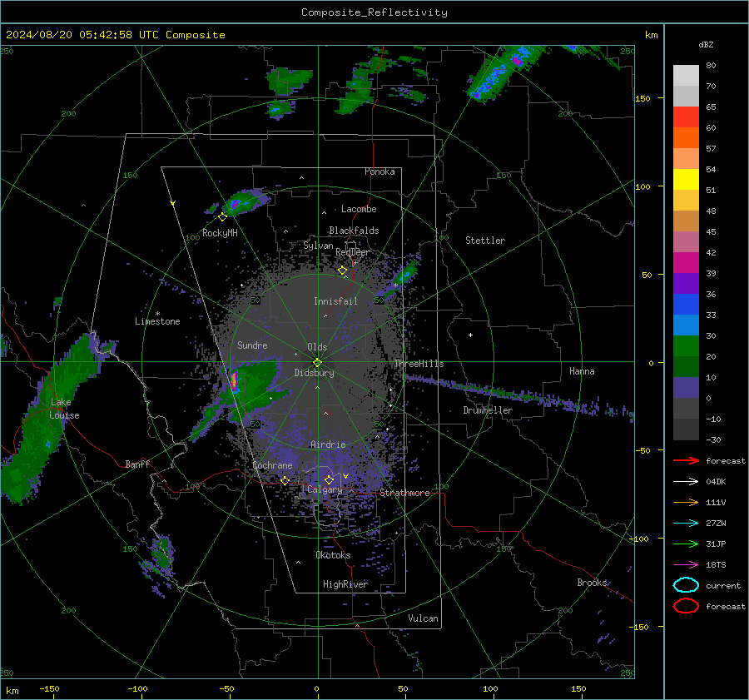Select the 39 dBZ purple color swatch
749x700 pixels.
tap(686, 283)
